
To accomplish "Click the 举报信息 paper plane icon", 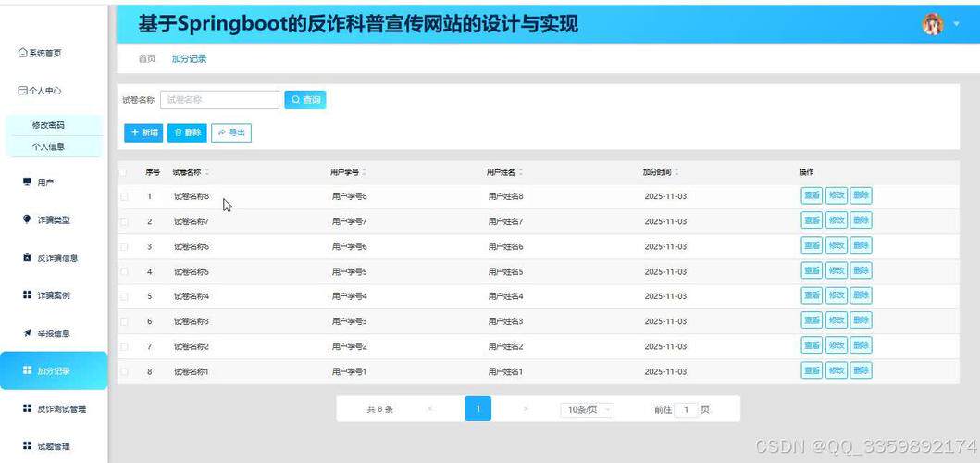I will (x=27, y=332).
